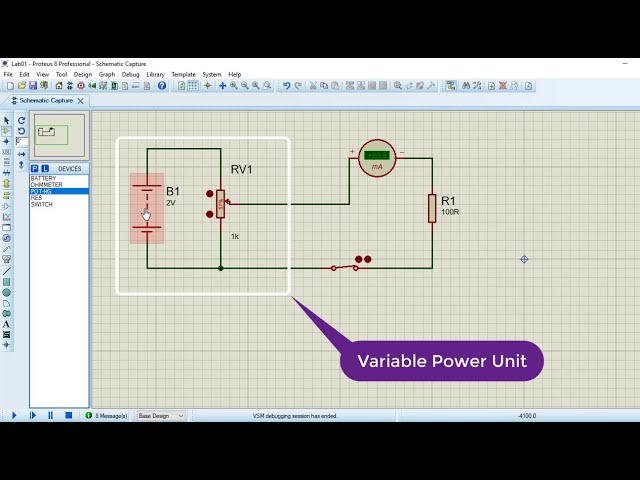Viewport: 640px width, 480px height.
Task: Open the Generator Mode tool
Action: tap(6, 238)
